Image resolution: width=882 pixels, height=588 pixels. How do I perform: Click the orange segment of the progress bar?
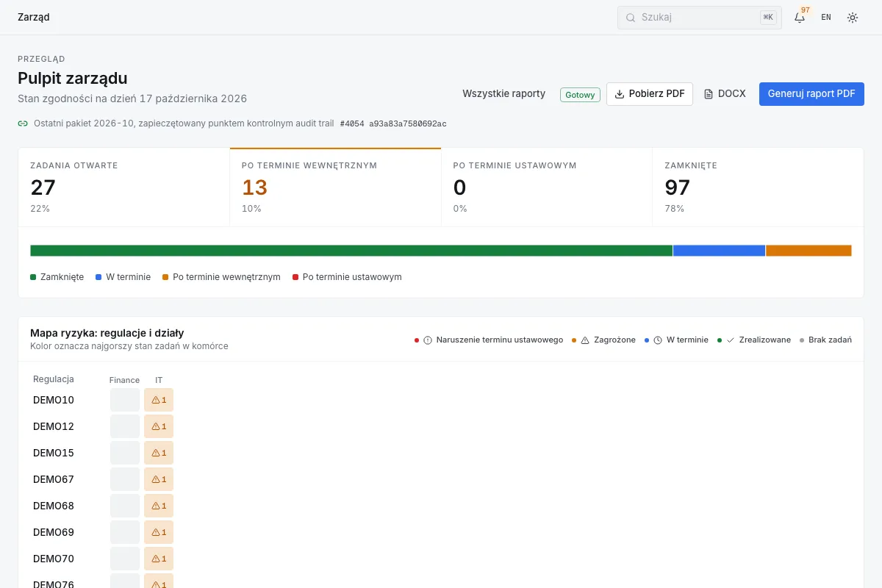point(808,251)
